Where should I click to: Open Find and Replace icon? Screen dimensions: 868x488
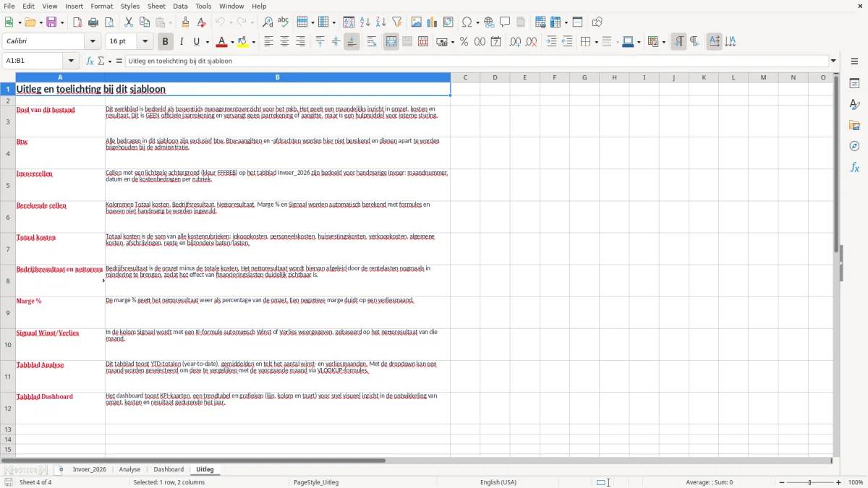pos(268,22)
